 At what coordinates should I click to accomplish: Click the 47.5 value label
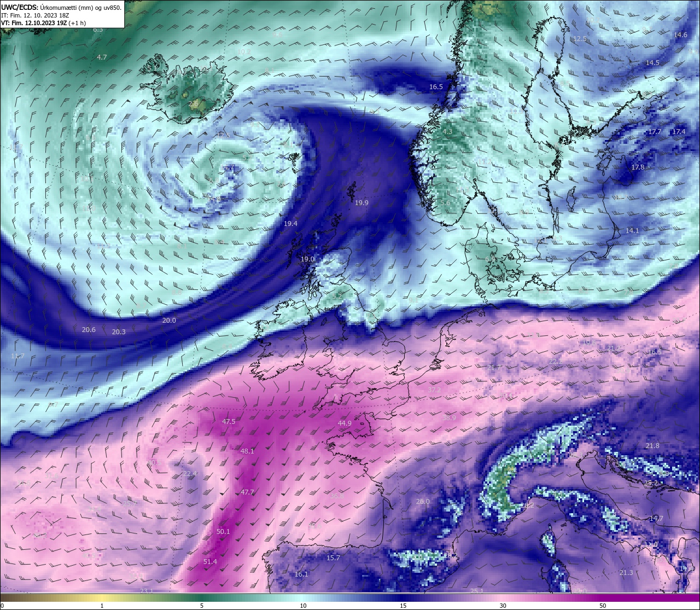pos(229,422)
